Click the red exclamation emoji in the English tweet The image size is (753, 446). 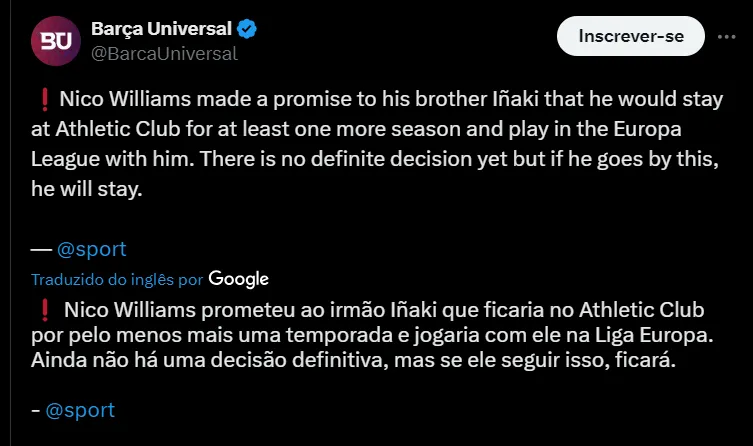pos(43,101)
